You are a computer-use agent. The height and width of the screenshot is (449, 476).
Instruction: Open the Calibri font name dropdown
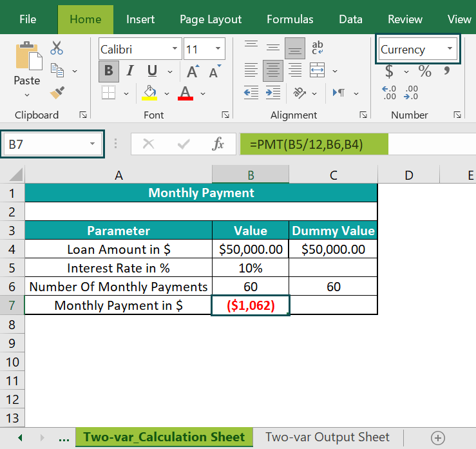(x=175, y=48)
